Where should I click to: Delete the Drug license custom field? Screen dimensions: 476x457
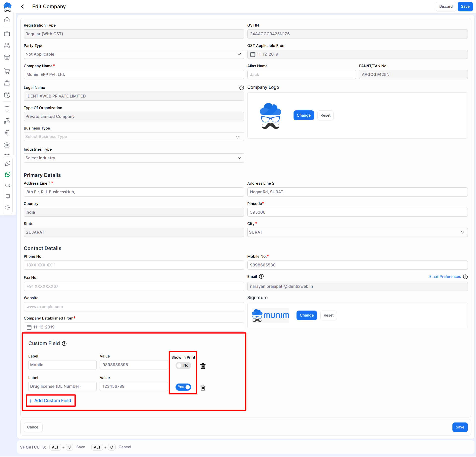(203, 388)
